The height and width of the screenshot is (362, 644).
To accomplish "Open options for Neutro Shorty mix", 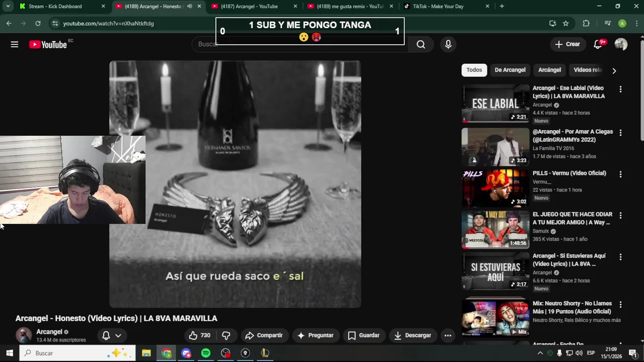I will tap(620, 305).
